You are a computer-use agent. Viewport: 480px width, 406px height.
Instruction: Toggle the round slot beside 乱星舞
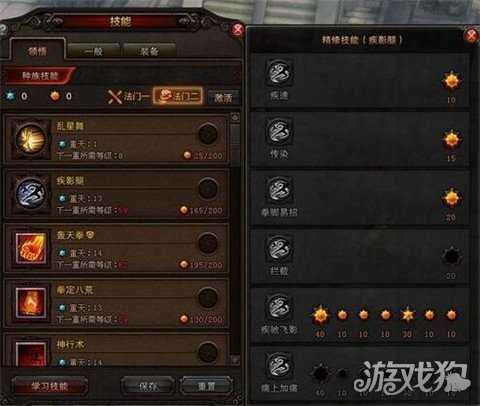(x=208, y=134)
